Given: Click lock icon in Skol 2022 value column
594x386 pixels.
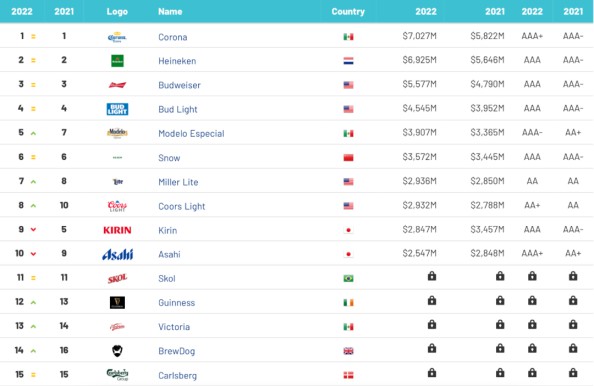Looking at the screenshot, I should click(432, 276).
